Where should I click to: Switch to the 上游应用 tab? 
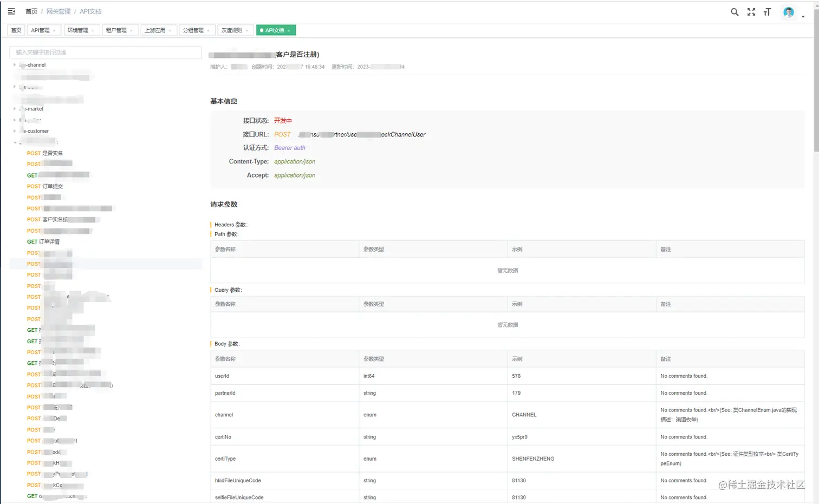click(155, 30)
